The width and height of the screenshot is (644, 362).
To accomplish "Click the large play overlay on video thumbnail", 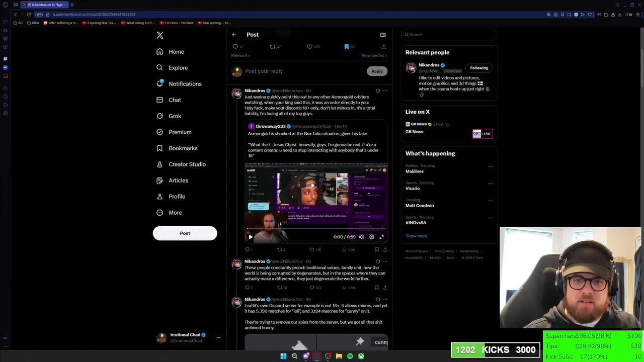I will pyautogui.click(x=312, y=185).
